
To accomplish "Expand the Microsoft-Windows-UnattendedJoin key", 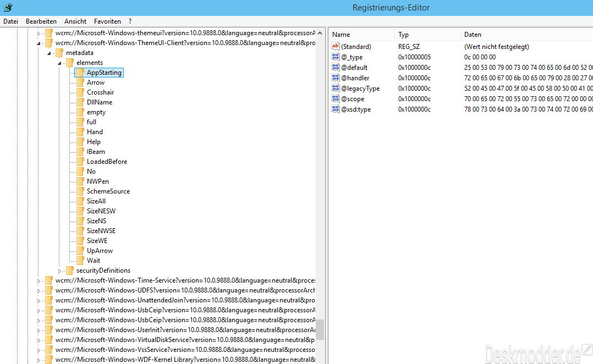I will point(39,301).
